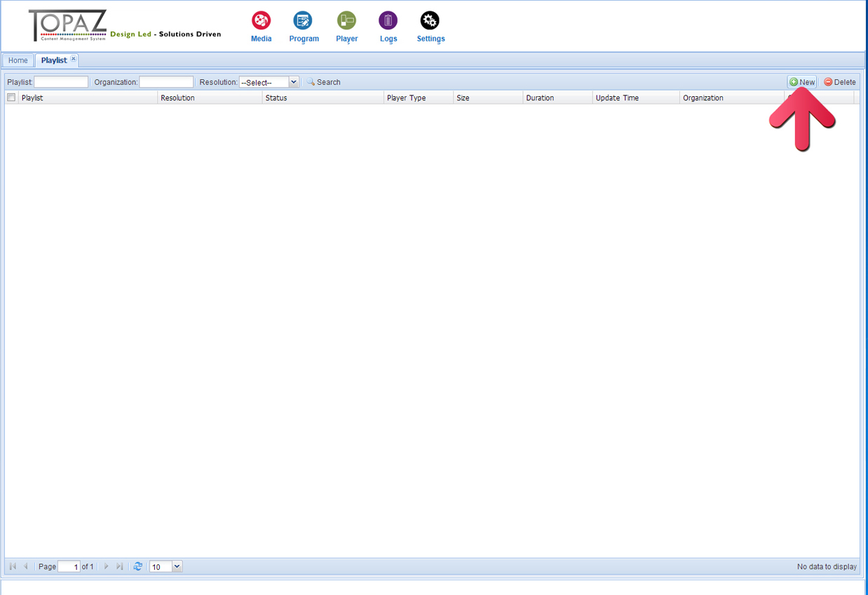Screen dimensions: 868x595
Task: Click the New button
Action: [802, 82]
